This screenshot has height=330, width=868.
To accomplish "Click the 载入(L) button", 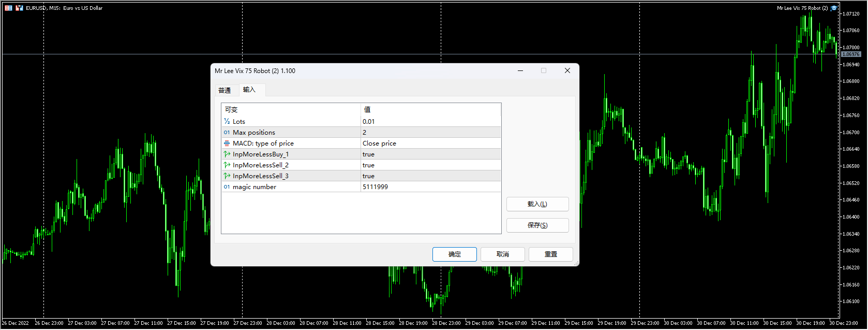I will pos(537,204).
